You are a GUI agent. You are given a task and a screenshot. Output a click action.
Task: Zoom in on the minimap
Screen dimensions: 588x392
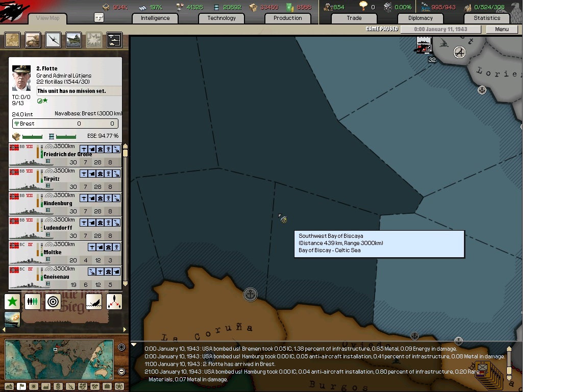pyautogui.click(x=121, y=348)
